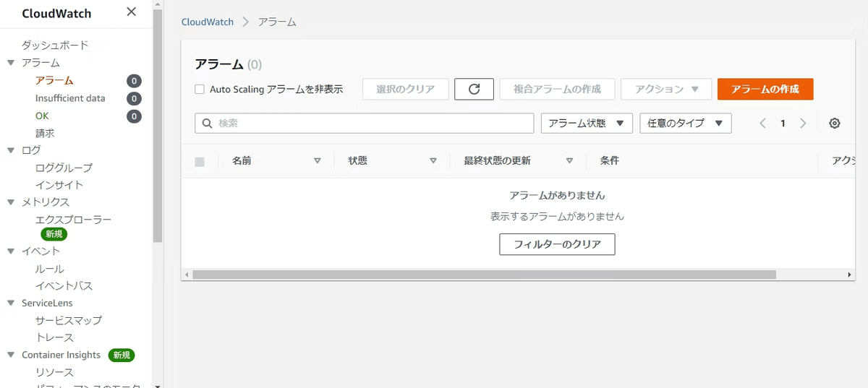This screenshot has width=868, height=388.
Task: Sort by 最終状態の更新 column arrow
Action: (x=569, y=160)
